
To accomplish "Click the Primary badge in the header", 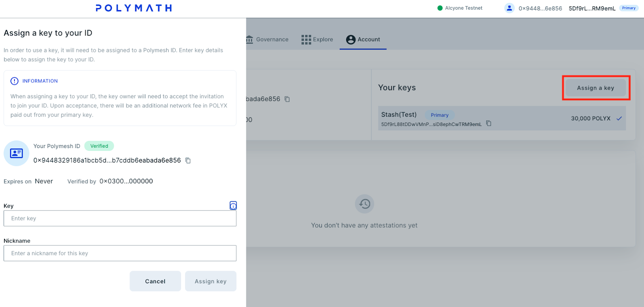I will pos(629,8).
